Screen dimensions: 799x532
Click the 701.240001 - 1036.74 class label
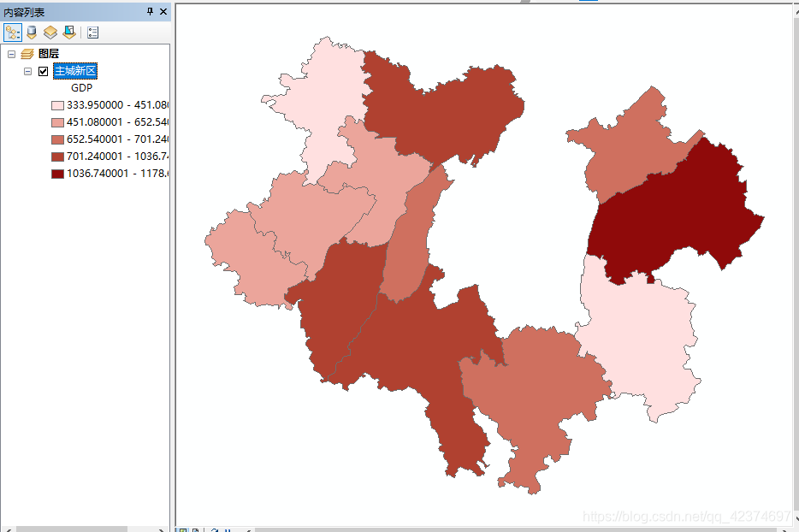[118, 156]
